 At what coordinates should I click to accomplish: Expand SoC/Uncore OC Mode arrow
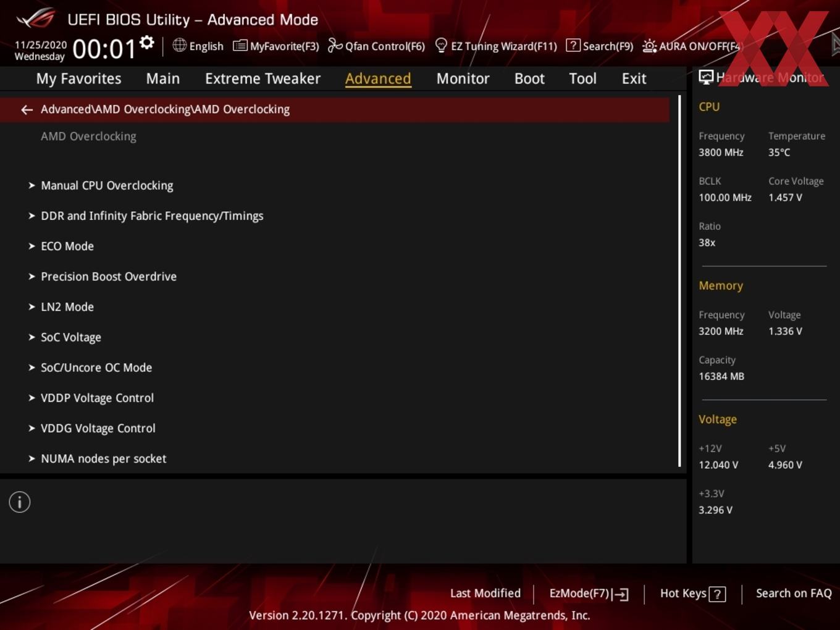tap(31, 367)
